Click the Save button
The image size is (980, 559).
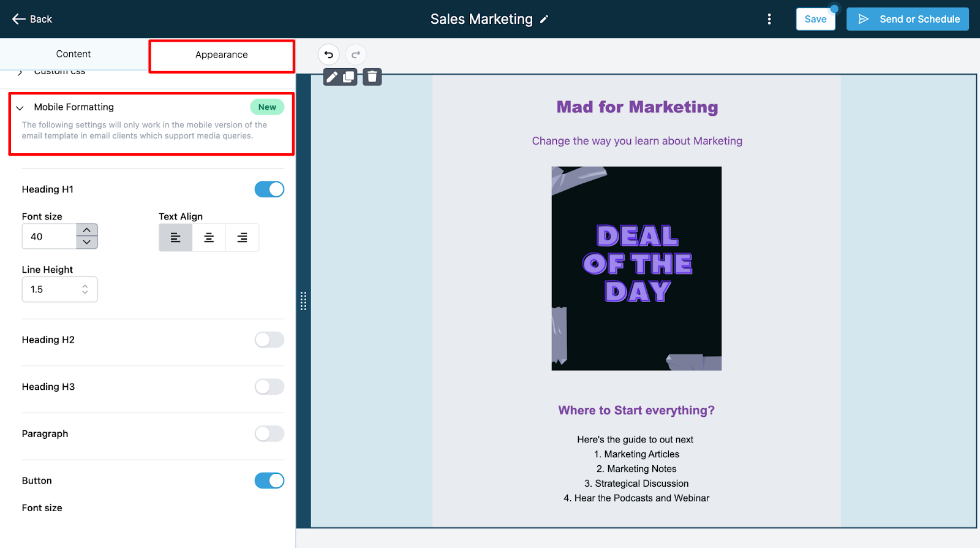pyautogui.click(x=815, y=19)
